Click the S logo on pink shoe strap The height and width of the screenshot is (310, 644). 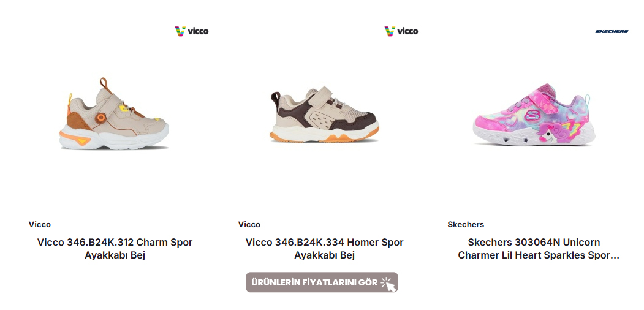533,115
